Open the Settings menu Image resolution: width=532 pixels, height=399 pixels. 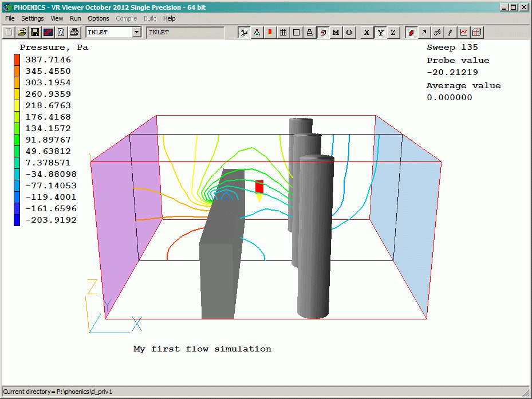(33, 18)
